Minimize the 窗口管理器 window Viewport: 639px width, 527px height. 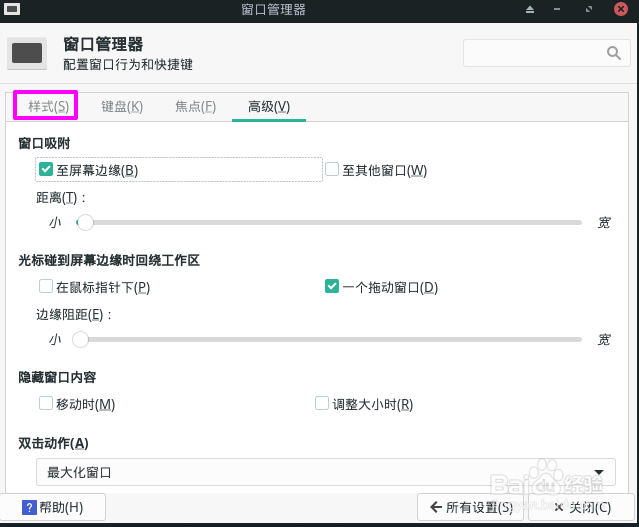click(x=557, y=9)
